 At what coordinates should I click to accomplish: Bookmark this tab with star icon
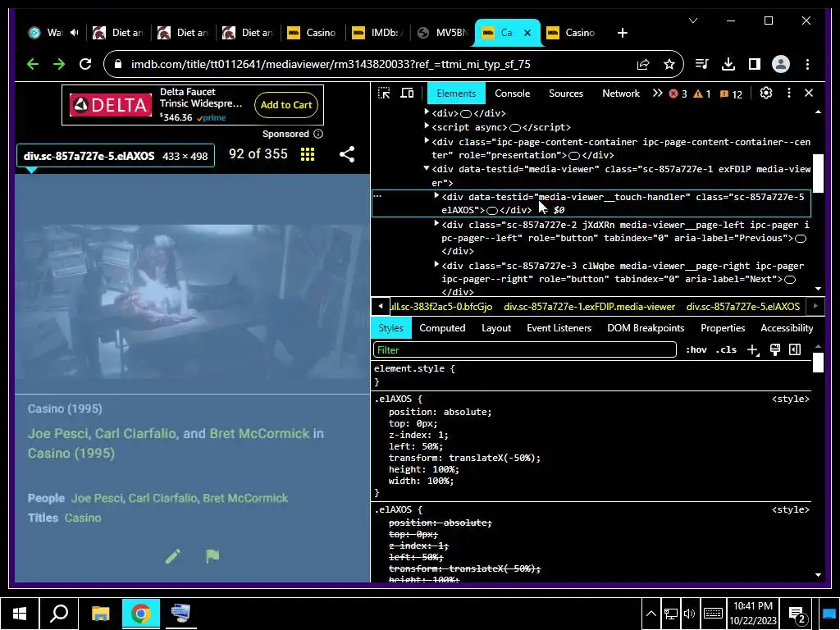(669, 64)
